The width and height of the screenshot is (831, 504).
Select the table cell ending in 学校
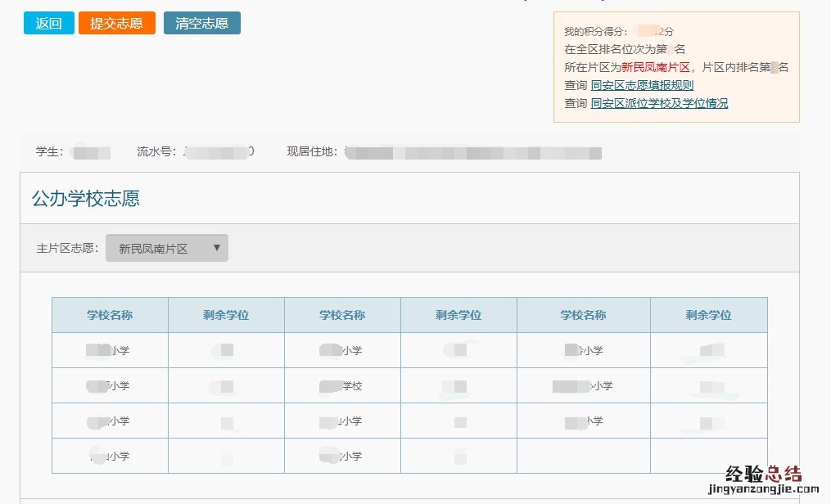(x=342, y=385)
